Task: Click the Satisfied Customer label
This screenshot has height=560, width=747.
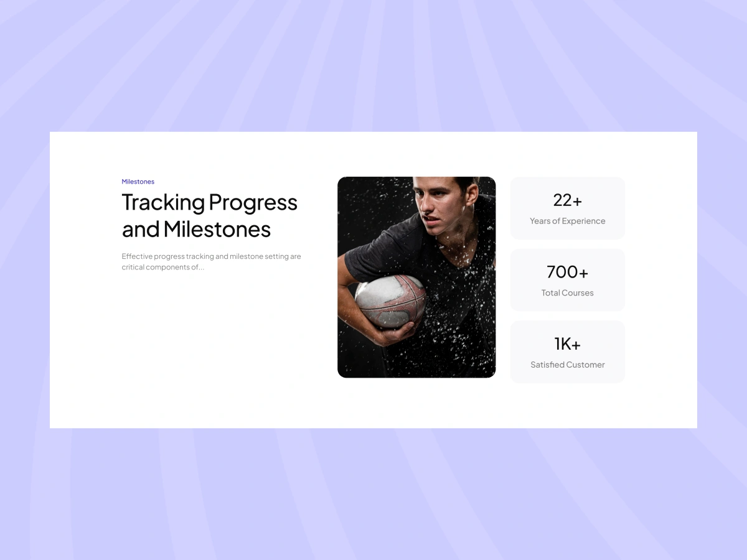Action: tap(568, 365)
